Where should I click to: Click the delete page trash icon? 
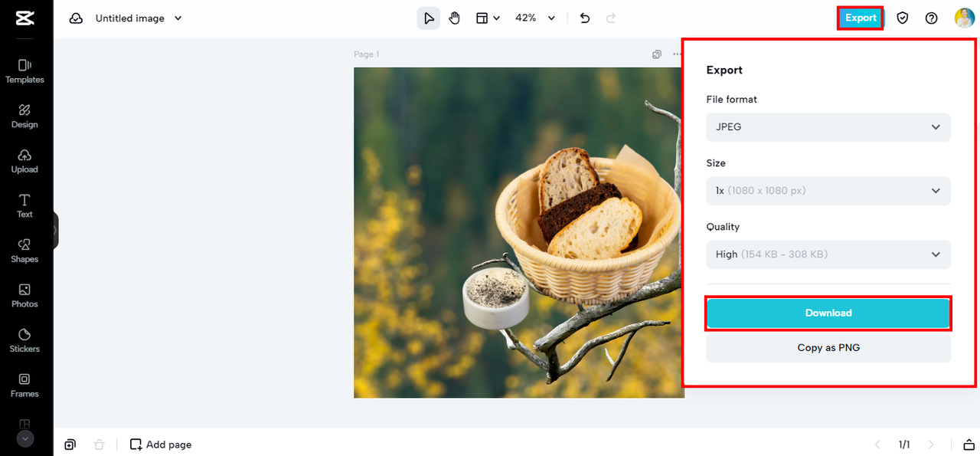tap(99, 445)
